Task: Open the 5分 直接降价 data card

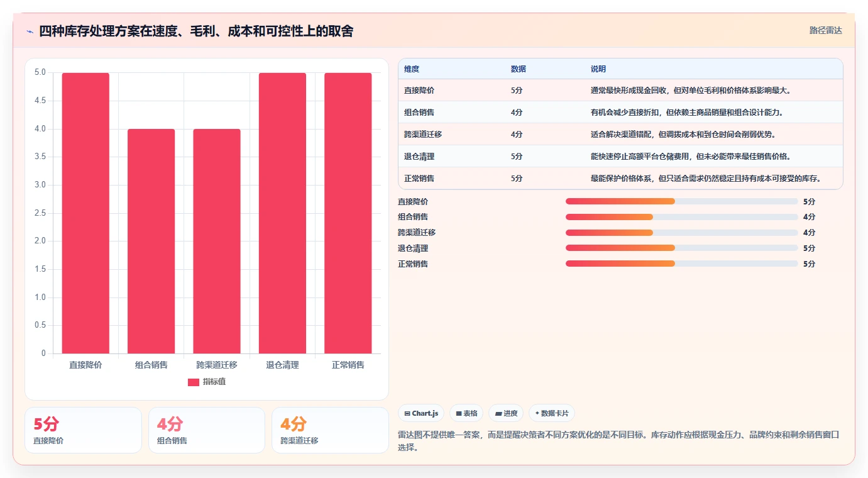Action: (x=83, y=430)
